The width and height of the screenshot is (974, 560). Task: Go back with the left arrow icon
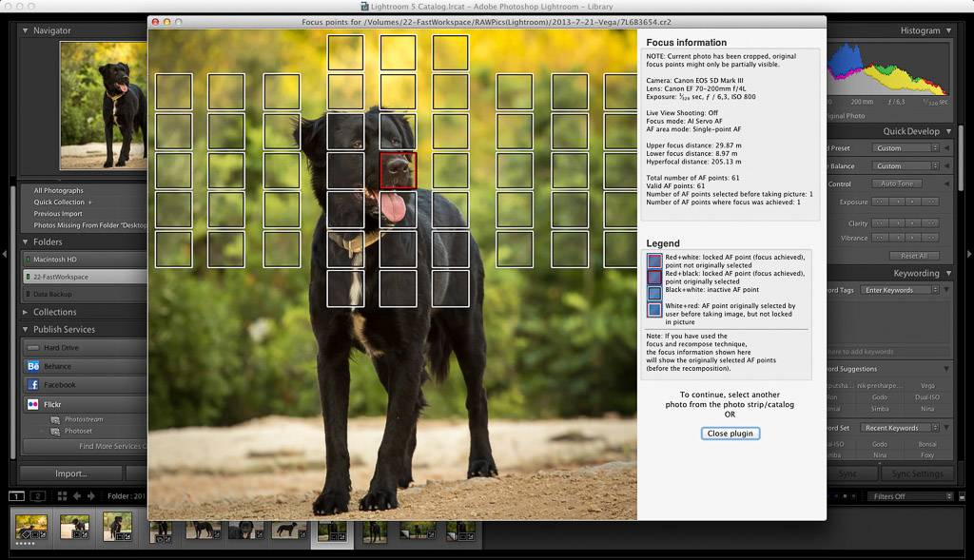pos(77,496)
